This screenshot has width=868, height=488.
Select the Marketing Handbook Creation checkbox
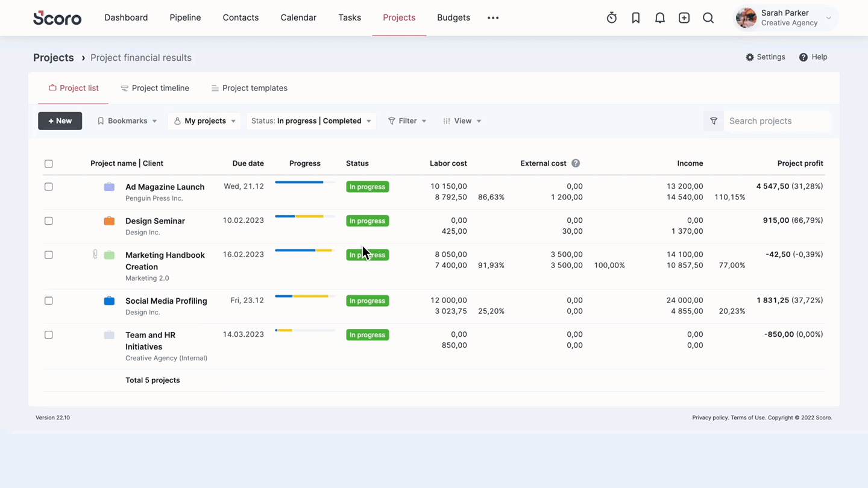click(49, 255)
